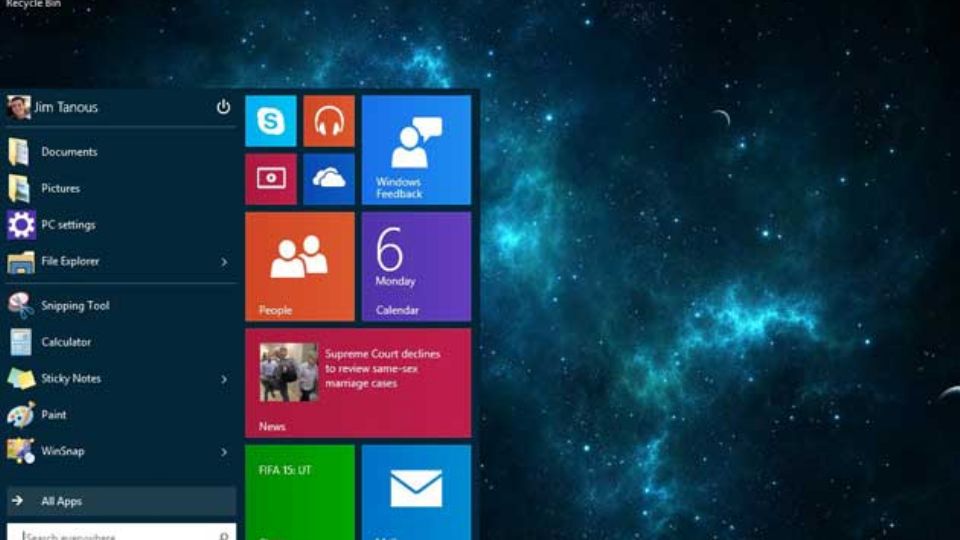Screen dimensions: 960x540
Task: Select PC settings in the Start menu
Action: [67, 225]
